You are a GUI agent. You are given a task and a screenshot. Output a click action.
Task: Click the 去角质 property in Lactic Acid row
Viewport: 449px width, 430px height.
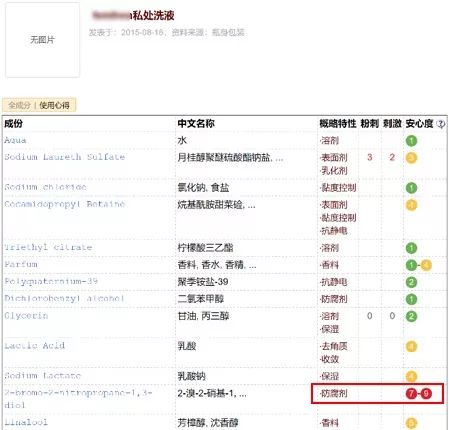(x=334, y=346)
